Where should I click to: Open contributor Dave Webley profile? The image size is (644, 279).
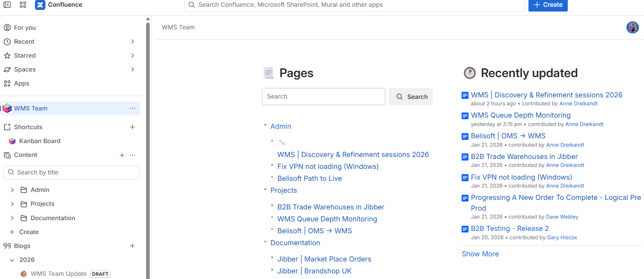coord(562,217)
